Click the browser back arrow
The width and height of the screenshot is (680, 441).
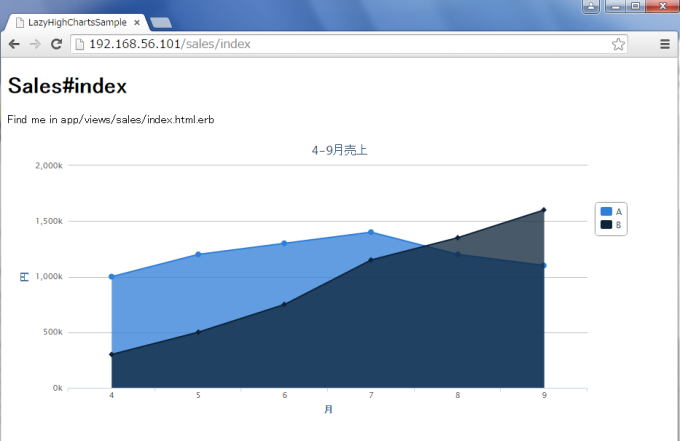pos(14,44)
